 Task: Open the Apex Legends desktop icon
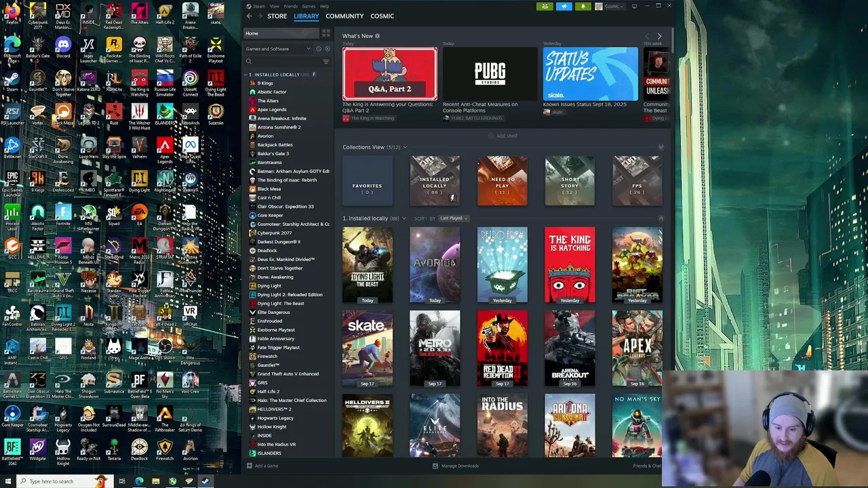tap(165, 149)
